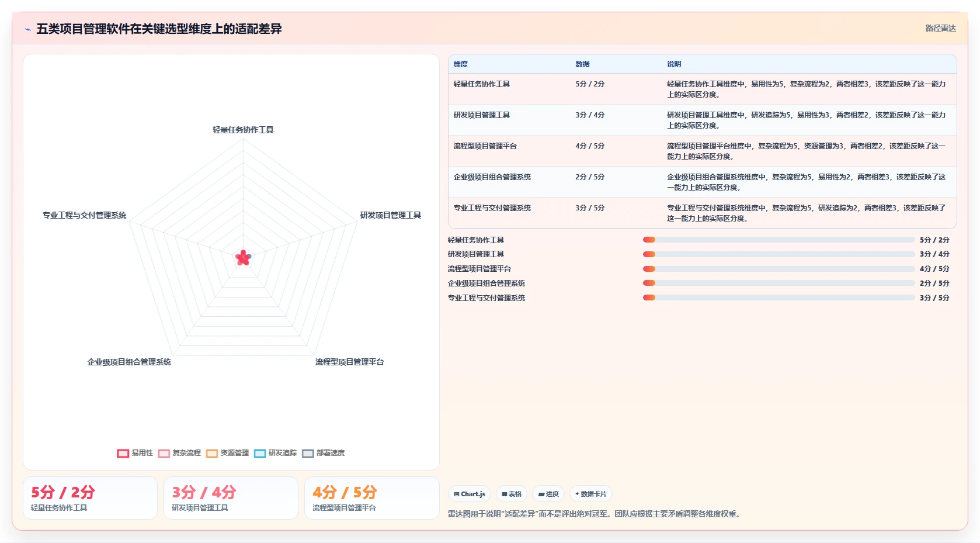Viewport: 980px width, 543px height.
Task: Click the 企业级项目组合管理系统 radar axis label
Action: (x=129, y=362)
